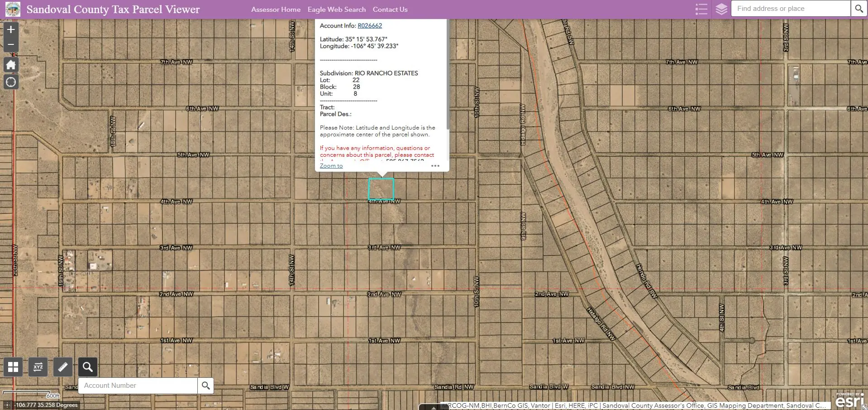This screenshot has width=868, height=410.
Task: Open the Layer List panel
Action: 721,9
